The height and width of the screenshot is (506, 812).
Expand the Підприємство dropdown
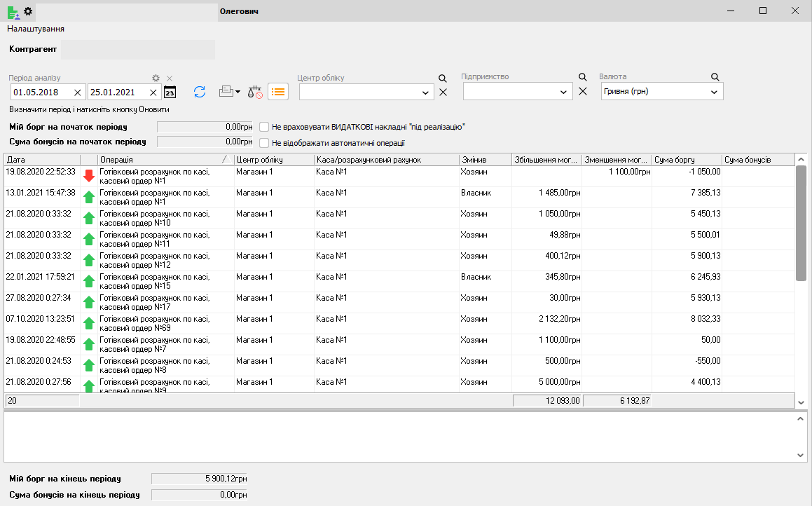coord(563,93)
